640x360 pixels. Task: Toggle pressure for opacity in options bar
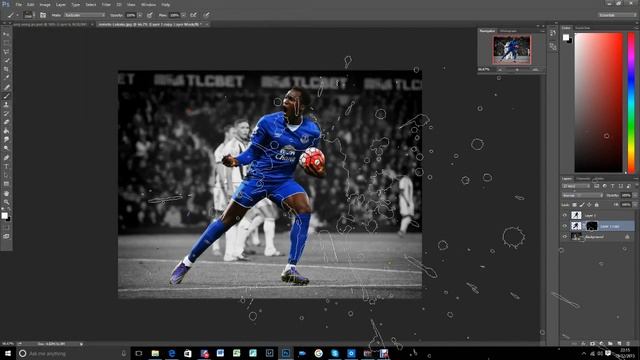point(150,15)
